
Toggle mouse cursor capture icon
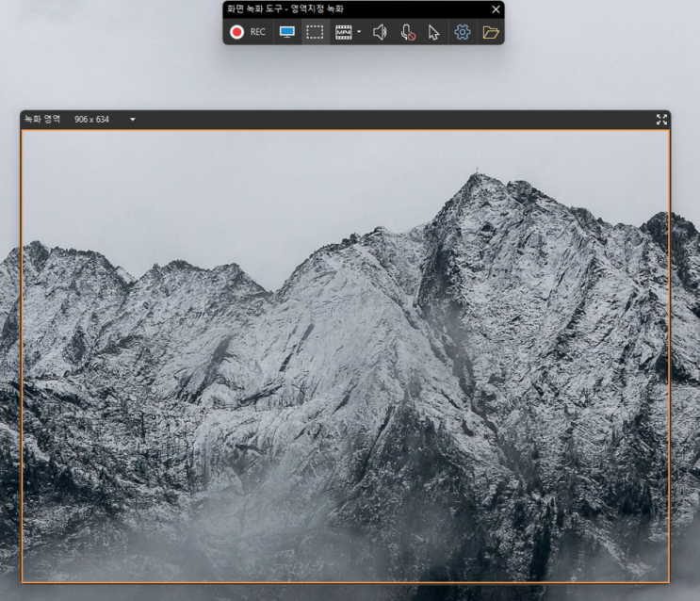coord(433,32)
